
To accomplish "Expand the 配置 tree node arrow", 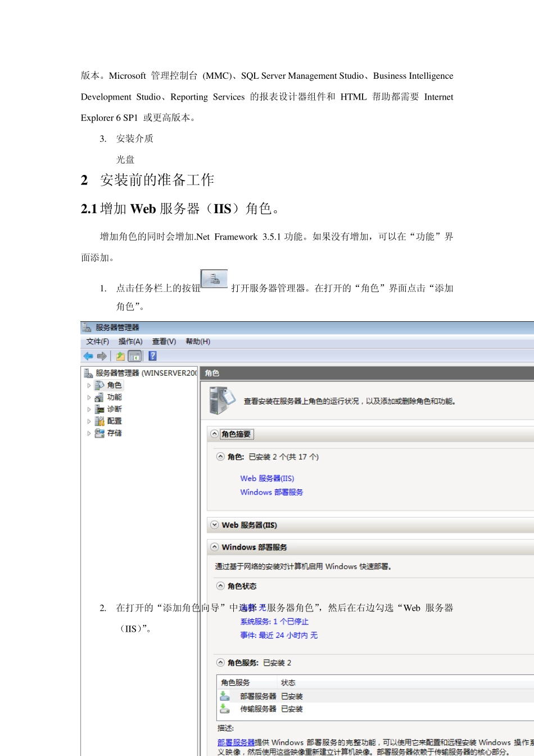I will (x=89, y=421).
